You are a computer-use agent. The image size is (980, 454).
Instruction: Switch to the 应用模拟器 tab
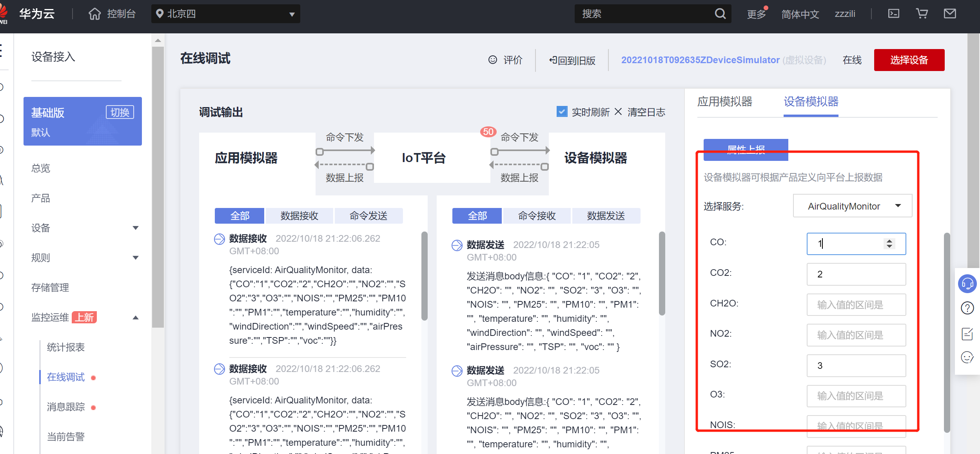coord(724,102)
